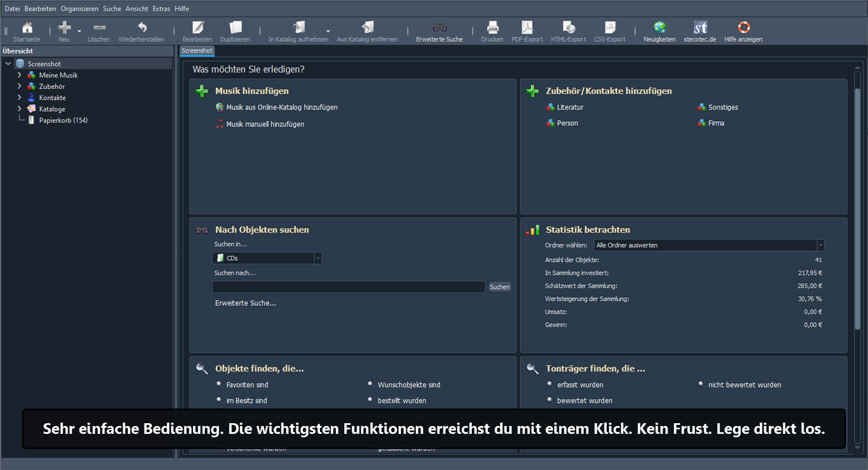Open the CDs search-in dropdown
The image size is (868, 470).
pos(267,258)
